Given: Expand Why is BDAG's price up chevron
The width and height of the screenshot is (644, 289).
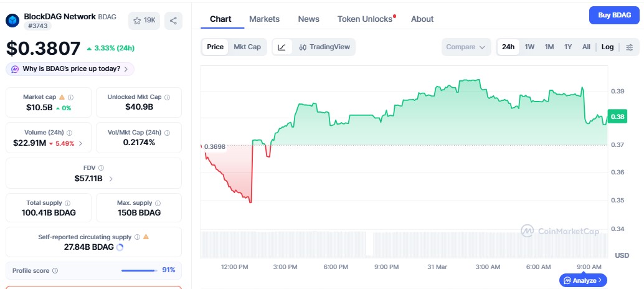Looking at the screenshot, I should click(126, 69).
